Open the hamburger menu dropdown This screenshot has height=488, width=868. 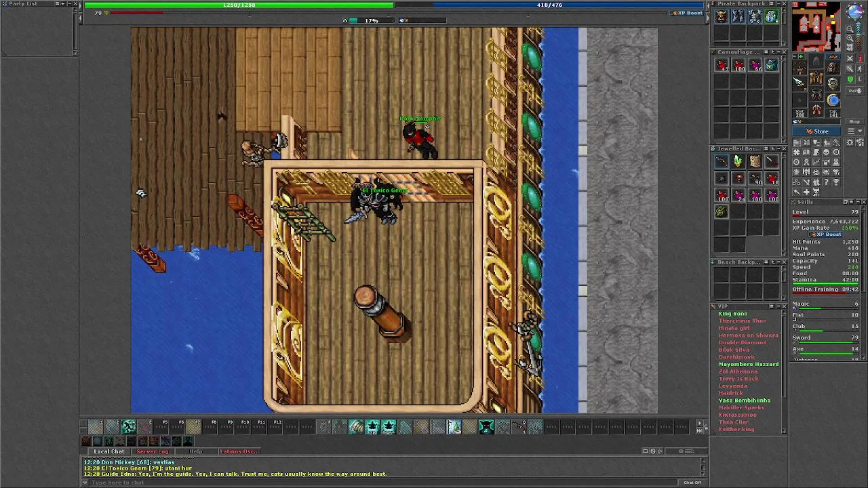[x=855, y=131]
